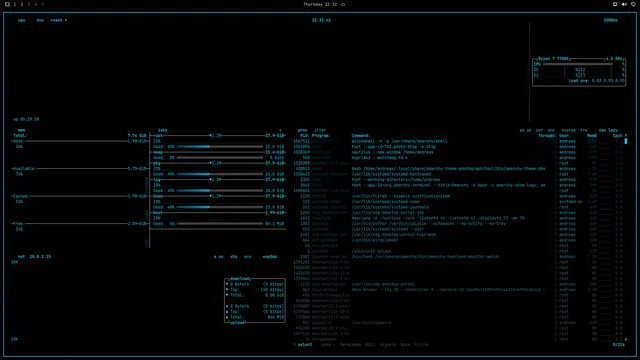
Task: Open the volume speaker icon in the system tray
Action: click(x=624, y=4)
